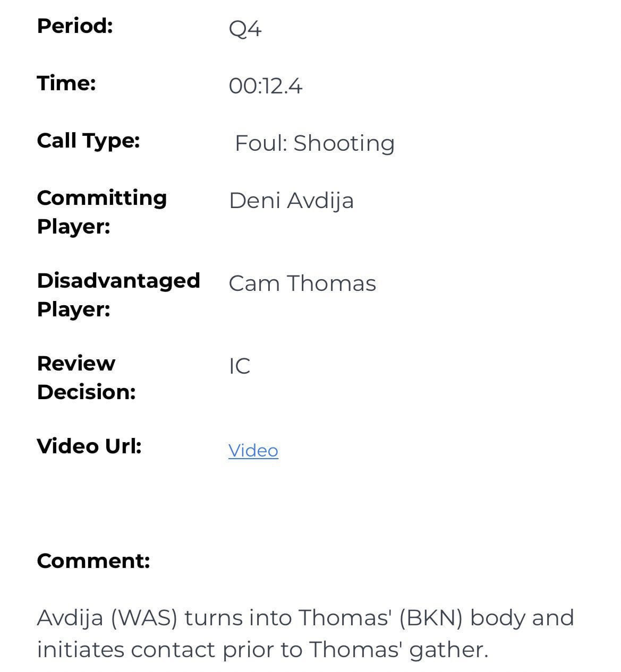
Task: Click the Call Type label
Action: click(x=88, y=141)
